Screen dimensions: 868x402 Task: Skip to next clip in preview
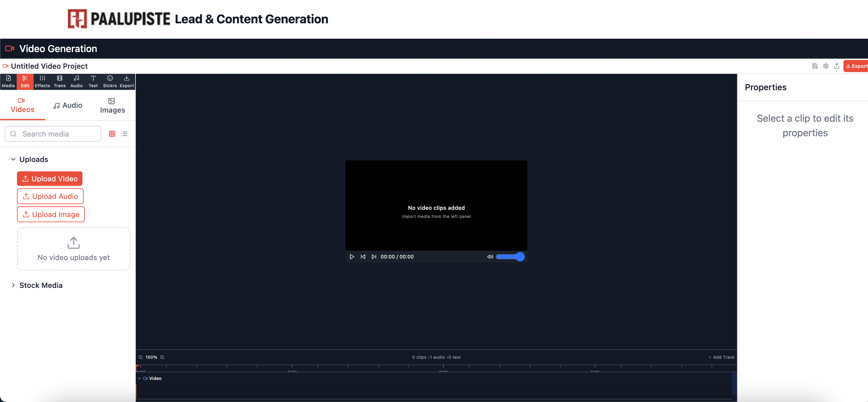[374, 257]
